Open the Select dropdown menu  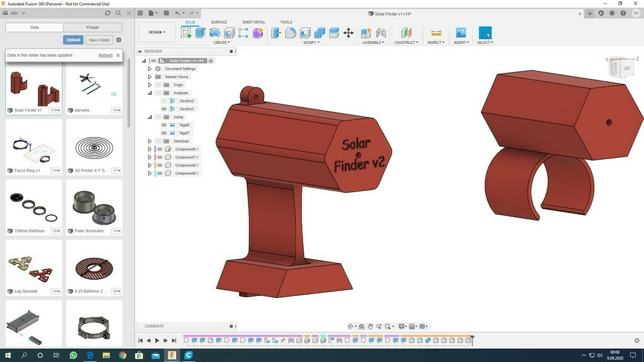[x=486, y=42]
